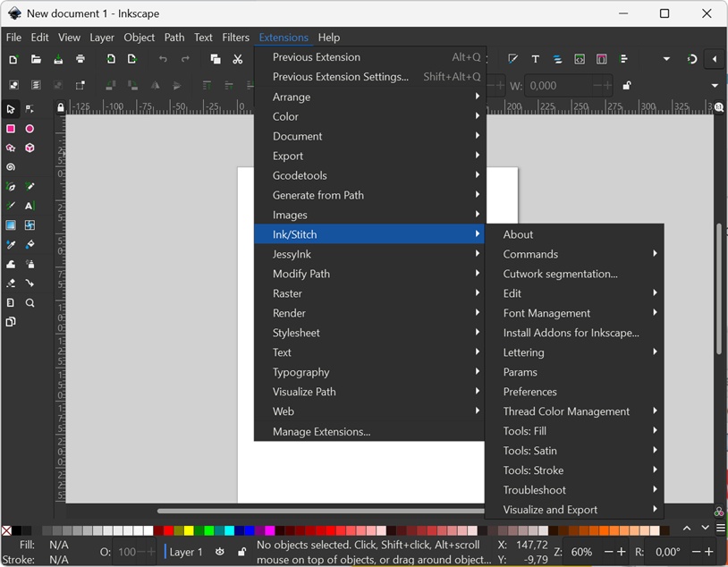The height and width of the screenshot is (567, 728).
Task: Choose Gcodetools in Extensions menu
Action: click(370, 175)
